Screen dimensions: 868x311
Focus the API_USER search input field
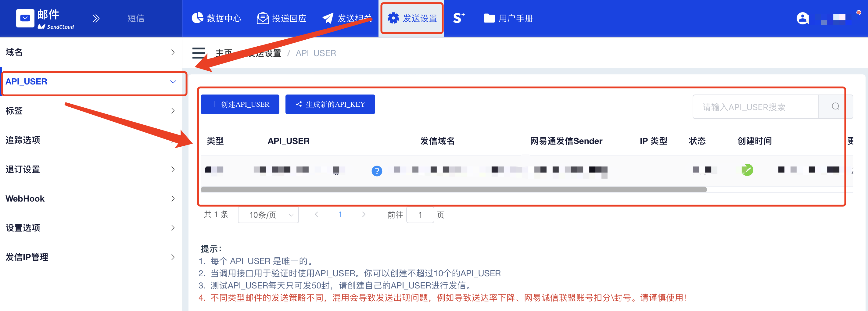click(755, 107)
